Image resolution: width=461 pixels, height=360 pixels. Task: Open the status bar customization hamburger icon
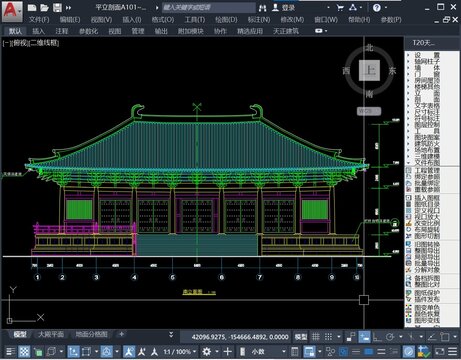pos(452,351)
